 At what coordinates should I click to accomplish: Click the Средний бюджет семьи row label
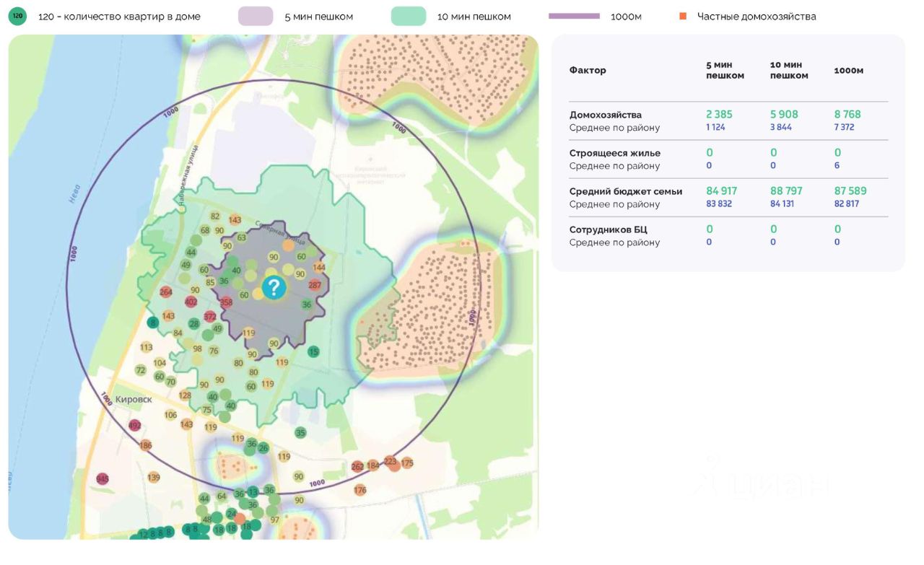[625, 191]
